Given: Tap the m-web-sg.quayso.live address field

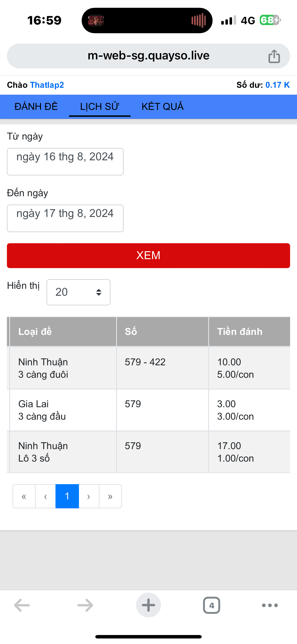Looking at the screenshot, I should (148, 56).
